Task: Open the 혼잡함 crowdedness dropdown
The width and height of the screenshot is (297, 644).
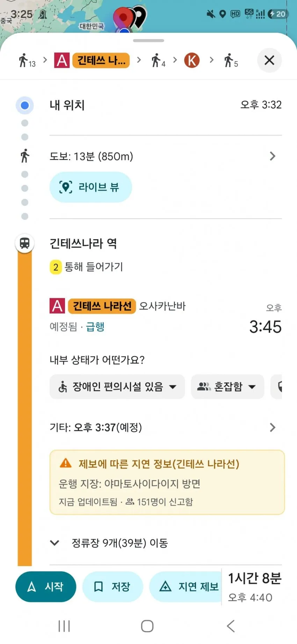Action: click(x=227, y=387)
